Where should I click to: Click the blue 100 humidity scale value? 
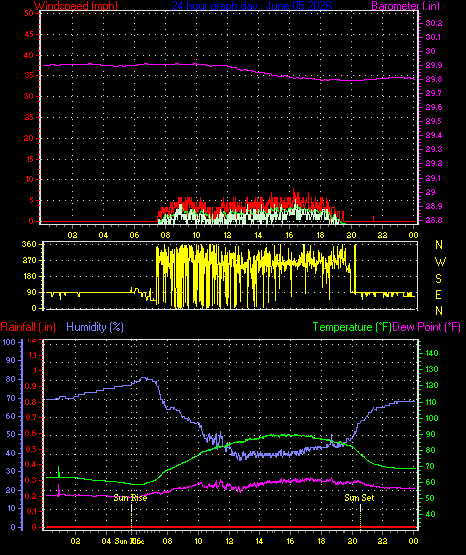(x=9, y=342)
